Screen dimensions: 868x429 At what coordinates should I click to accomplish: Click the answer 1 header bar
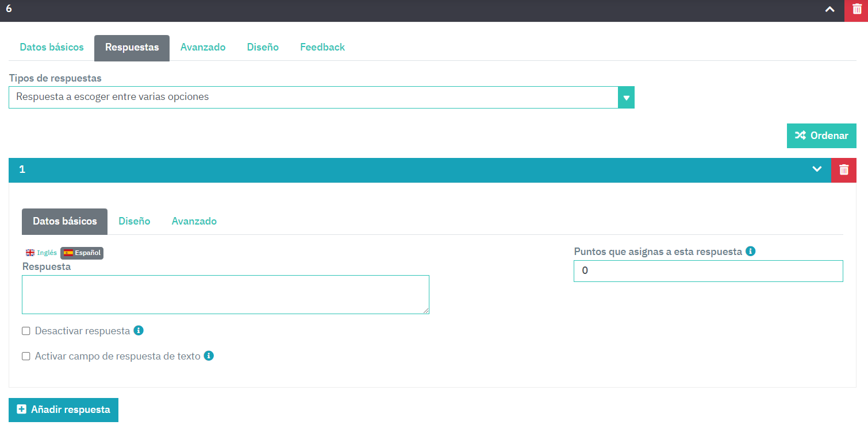tap(420, 170)
